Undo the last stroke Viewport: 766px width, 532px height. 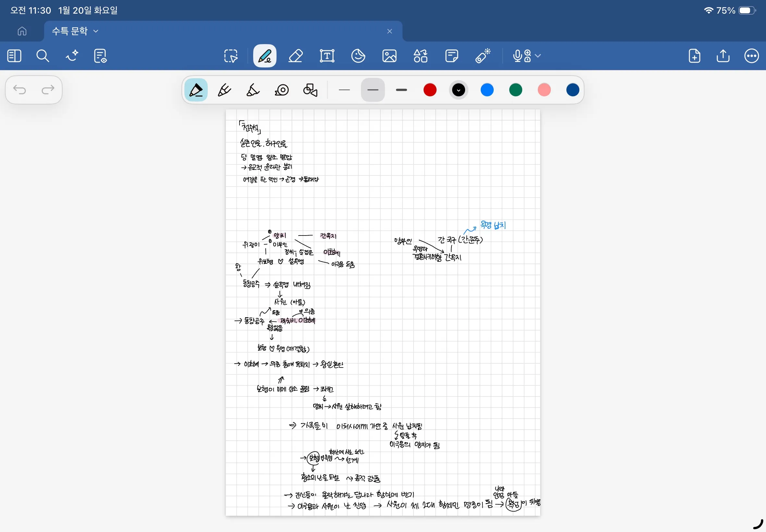point(20,90)
